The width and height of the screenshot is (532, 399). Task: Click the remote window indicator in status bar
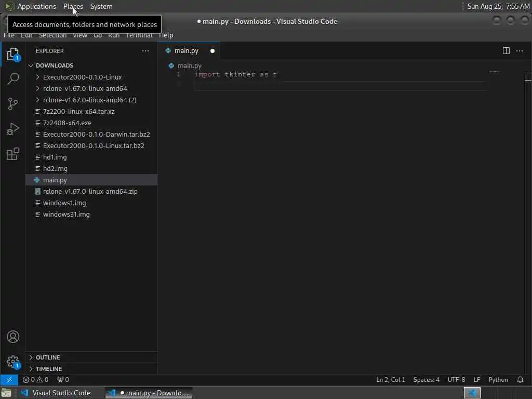tap(9, 380)
